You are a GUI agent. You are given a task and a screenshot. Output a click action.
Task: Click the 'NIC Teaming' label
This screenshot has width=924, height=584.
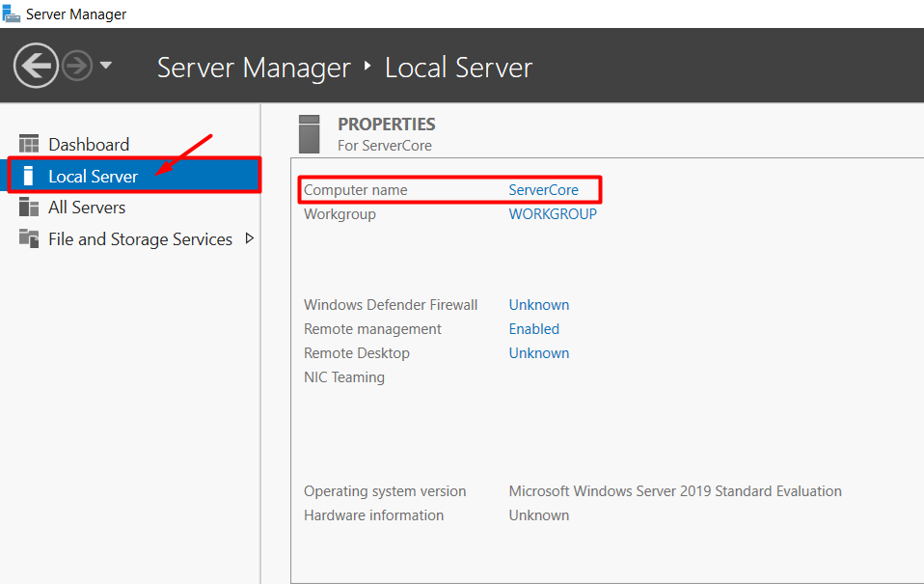pyautogui.click(x=344, y=377)
